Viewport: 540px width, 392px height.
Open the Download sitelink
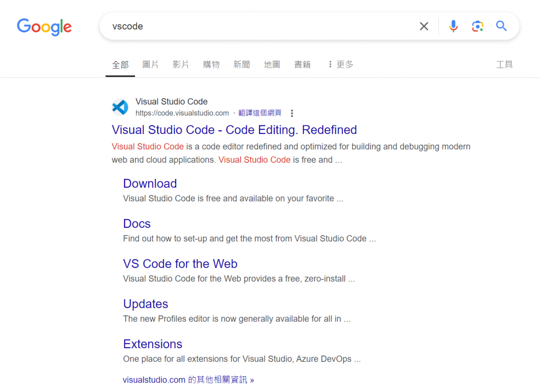pyautogui.click(x=150, y=184)
